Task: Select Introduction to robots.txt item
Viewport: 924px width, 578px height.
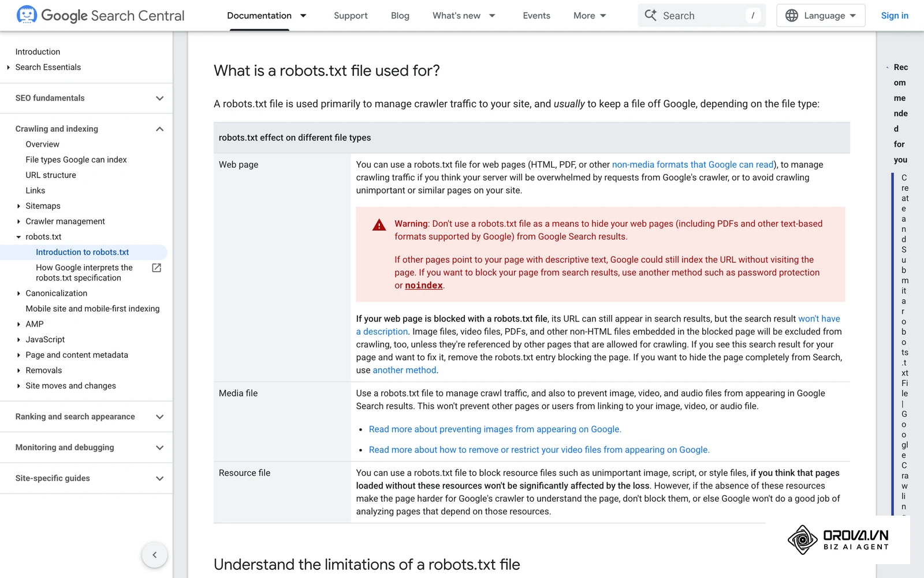Action: [x=83, y=252]
